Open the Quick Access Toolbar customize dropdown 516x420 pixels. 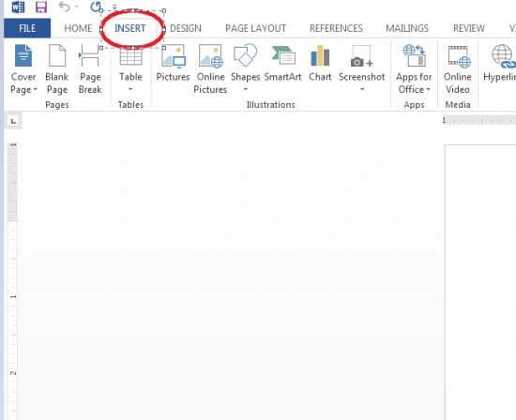pos(114,7)
